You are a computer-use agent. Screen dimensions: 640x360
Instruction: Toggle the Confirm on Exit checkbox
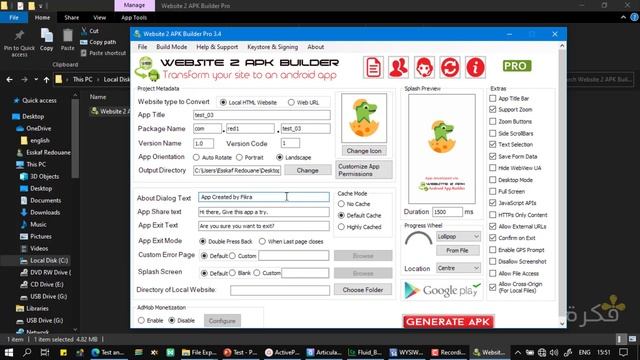click(x=493, y=238)
